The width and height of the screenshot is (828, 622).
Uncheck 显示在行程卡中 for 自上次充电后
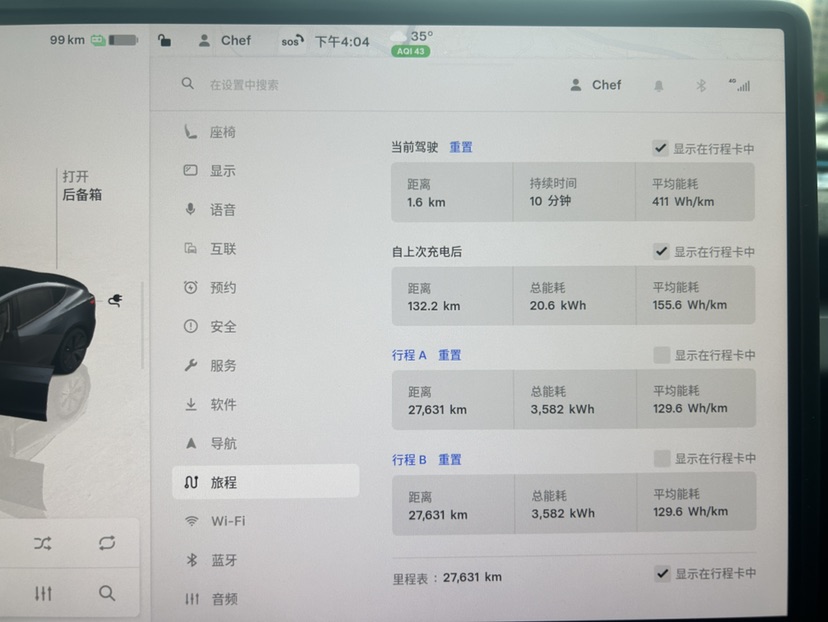[661, 251]
